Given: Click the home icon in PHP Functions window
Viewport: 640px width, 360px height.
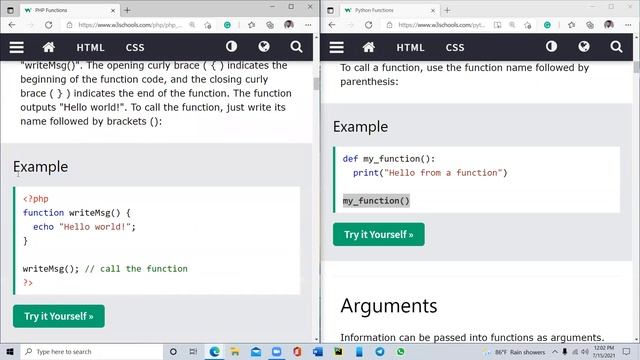Looking at the screenshot, I should coord(49,47).
